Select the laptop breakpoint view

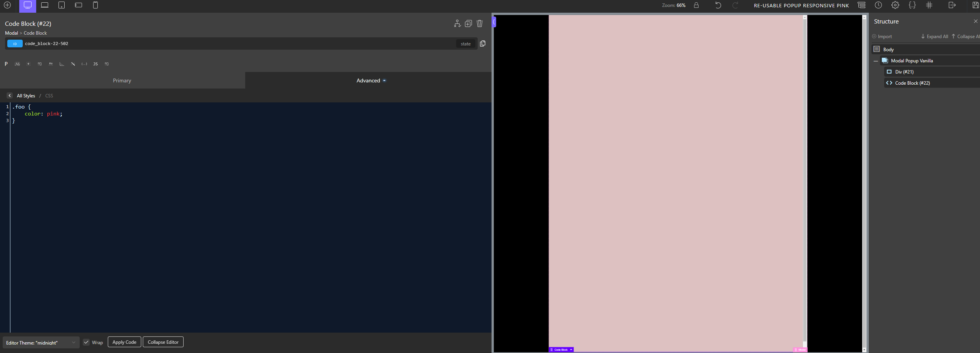point(44,5)
